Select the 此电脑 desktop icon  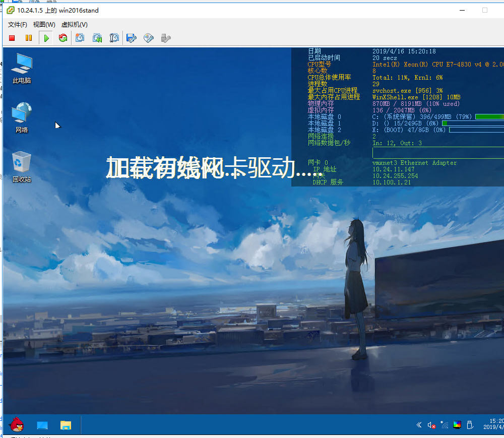point(22,69)
